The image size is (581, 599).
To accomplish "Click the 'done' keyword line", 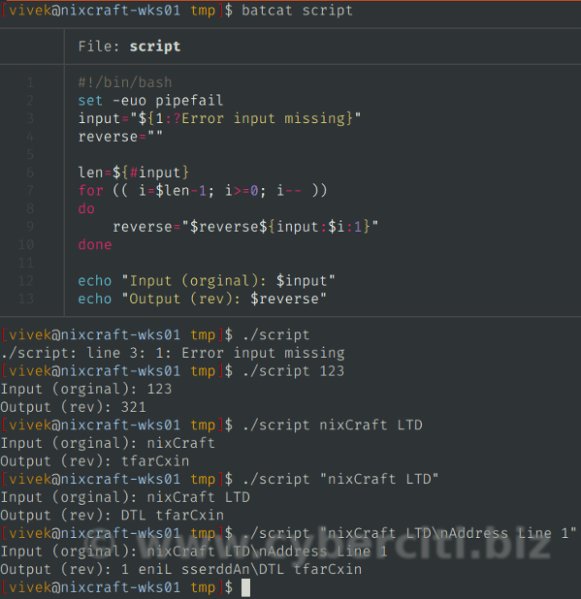I will pos(95,244).
